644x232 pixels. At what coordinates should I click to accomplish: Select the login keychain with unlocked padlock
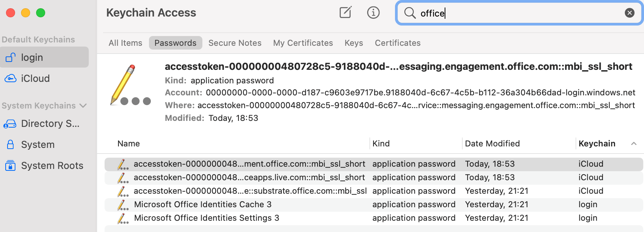pos(44,57)
